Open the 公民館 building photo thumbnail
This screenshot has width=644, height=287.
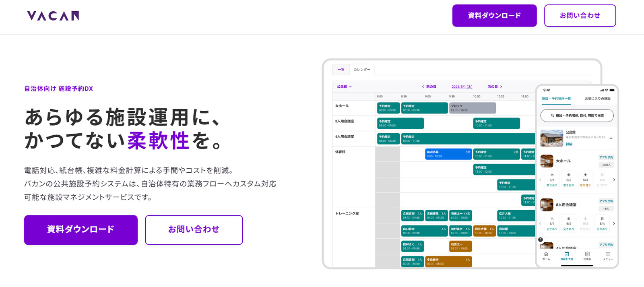[551, 138]
